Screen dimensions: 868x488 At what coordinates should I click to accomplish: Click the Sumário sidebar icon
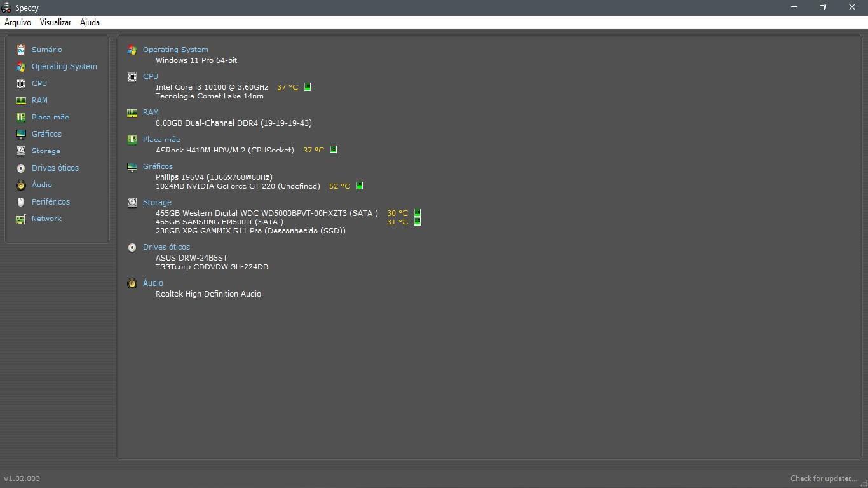(x=21, y=50)
